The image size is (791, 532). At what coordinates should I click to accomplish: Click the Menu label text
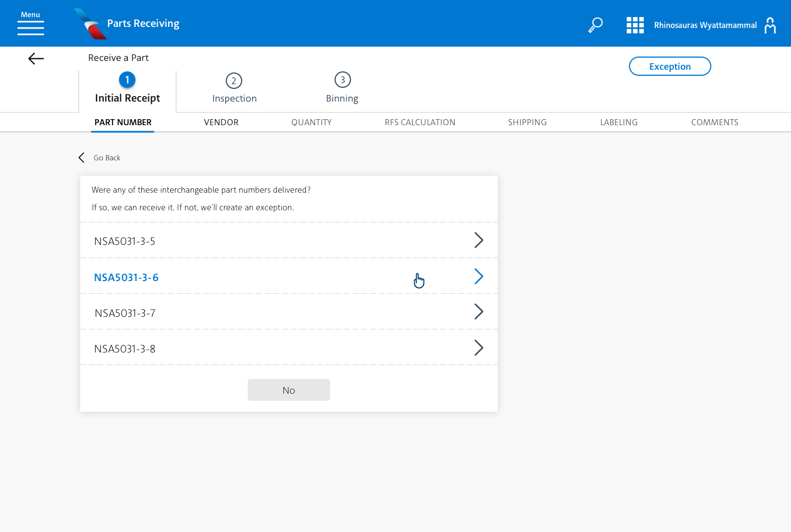pos(31,15)
